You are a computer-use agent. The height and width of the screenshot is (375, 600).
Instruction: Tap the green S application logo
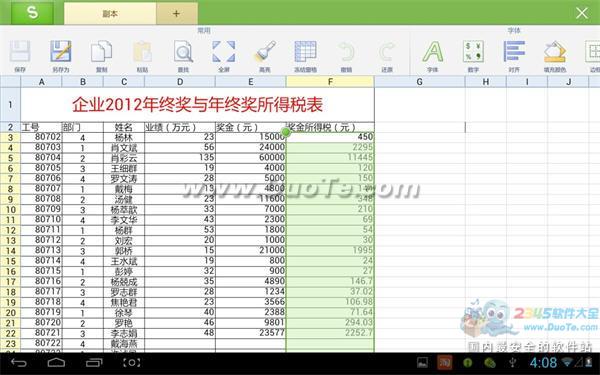click(x=32, y=13)
